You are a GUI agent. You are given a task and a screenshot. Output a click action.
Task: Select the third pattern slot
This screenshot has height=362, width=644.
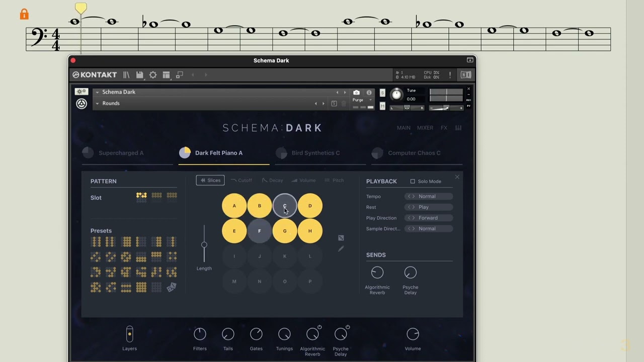click(172, 197)
